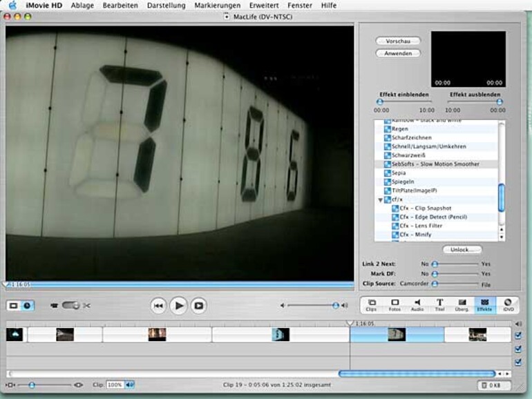
Task: Open the Fenster menu
Action: pos(300,6)
